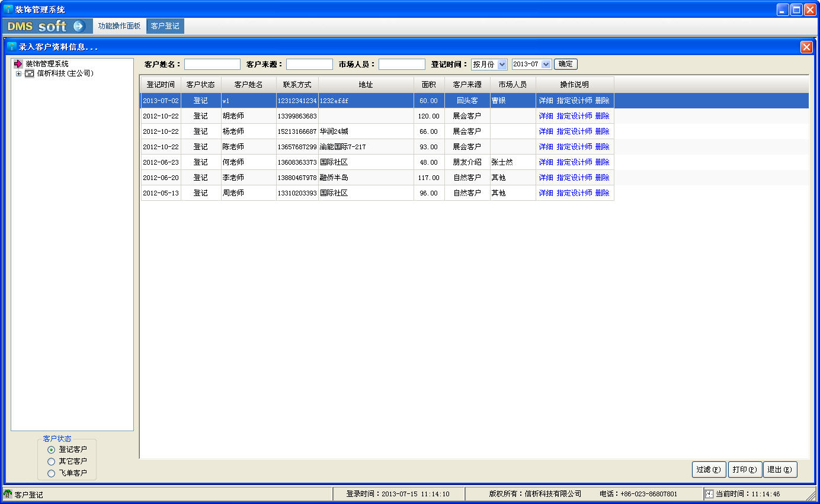Switch to the 客户登记 tab
Viewport: 820px width, 504px height.
tap(165, 26)
